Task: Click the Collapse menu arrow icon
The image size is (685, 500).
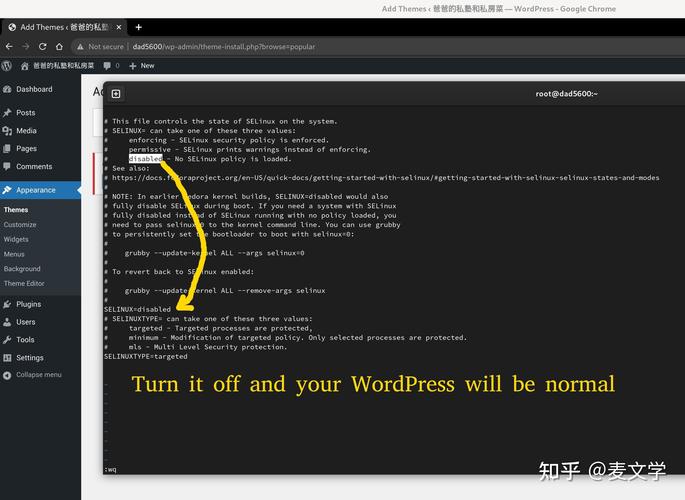Action: (x=7, y=375)
